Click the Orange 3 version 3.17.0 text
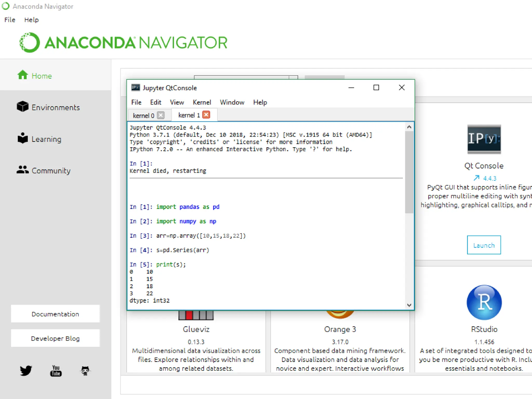This screenshot has height=399, width=532. (340, 342)
